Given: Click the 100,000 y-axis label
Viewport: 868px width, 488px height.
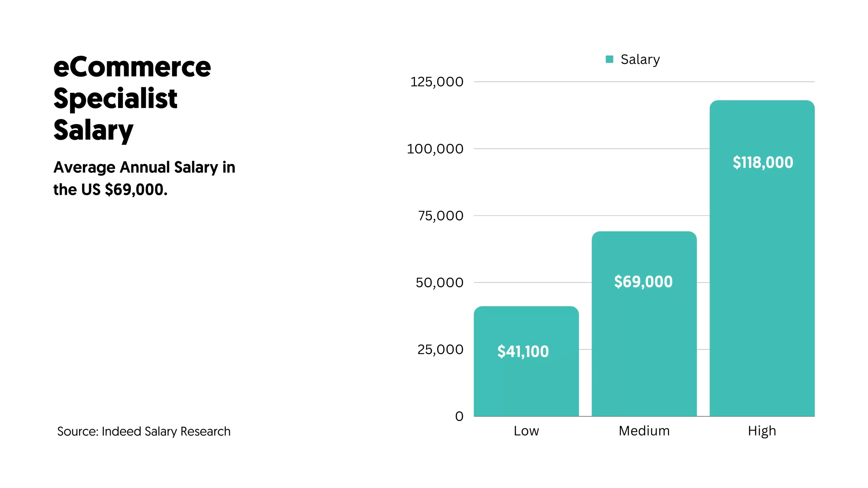Looking at the screenshot, I should click(x=435, y=149).
